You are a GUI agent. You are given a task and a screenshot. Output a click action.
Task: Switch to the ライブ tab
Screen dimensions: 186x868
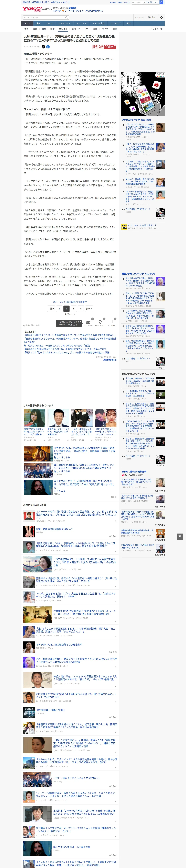point(49,23)
